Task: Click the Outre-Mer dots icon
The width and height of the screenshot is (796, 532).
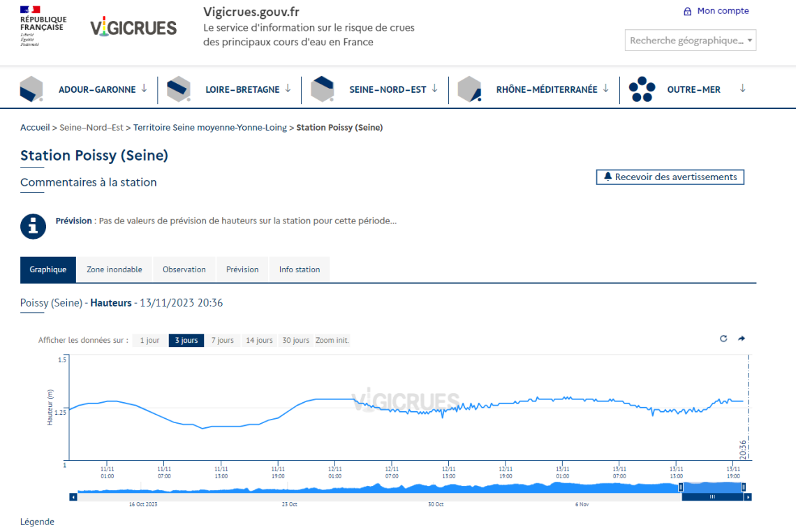Action: coord(642,89)
